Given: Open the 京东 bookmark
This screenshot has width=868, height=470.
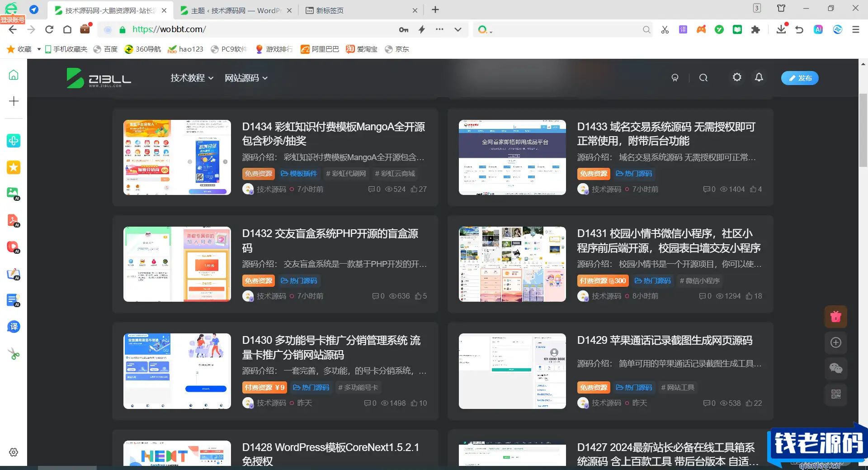Looking at the screenshot, I should (397, 49).
